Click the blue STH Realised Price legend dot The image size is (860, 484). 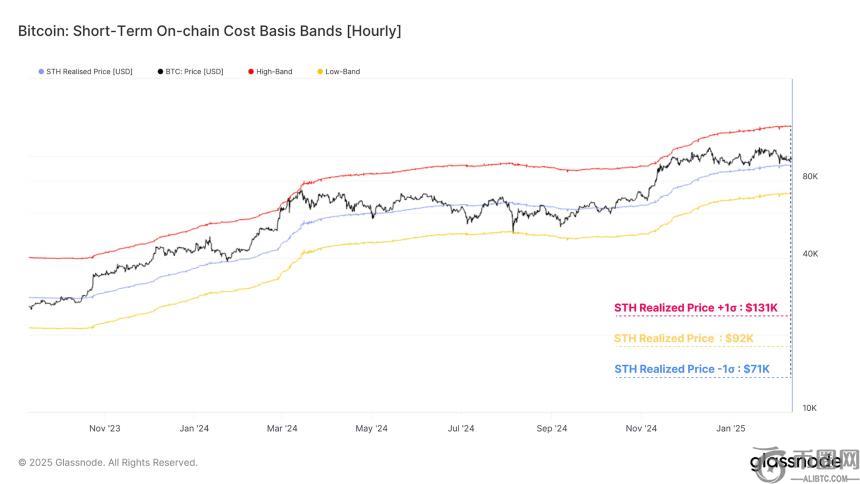(41, 72)
